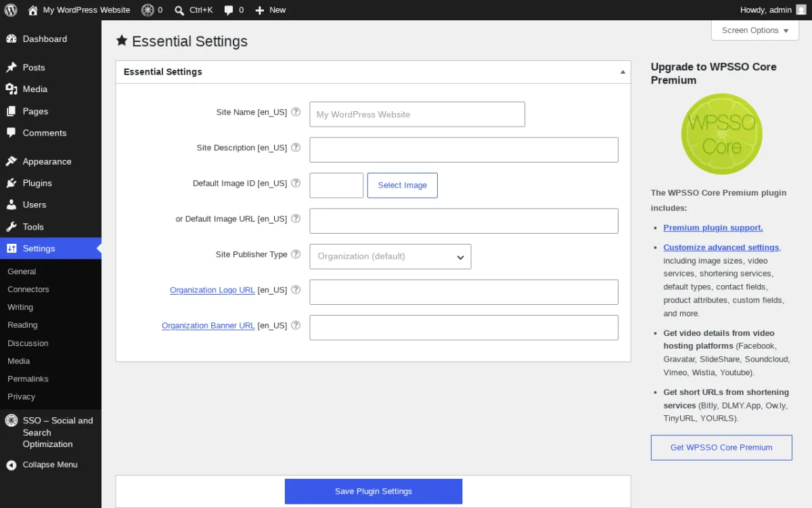Click Save Plugin Settings button
Image resolution: width=812 pixels, height=508 pixels.
pos(374,491)
